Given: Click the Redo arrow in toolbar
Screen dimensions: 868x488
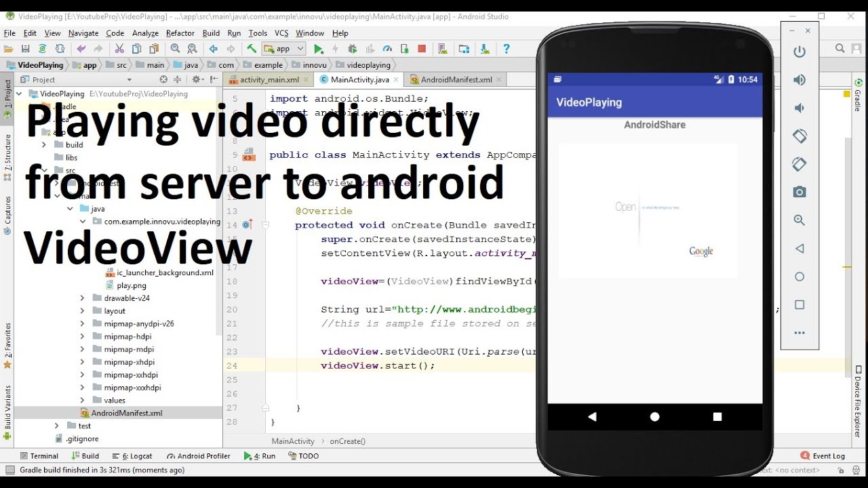Looking at the screenshot, I should (x=98, y=49).
